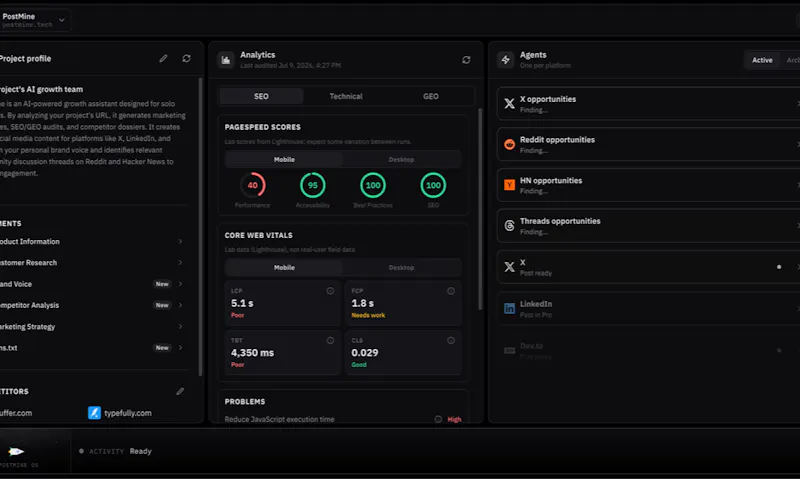Click the Activity Ready status
This screenshot has width=800, height=479.
click(x=115, y=451)
